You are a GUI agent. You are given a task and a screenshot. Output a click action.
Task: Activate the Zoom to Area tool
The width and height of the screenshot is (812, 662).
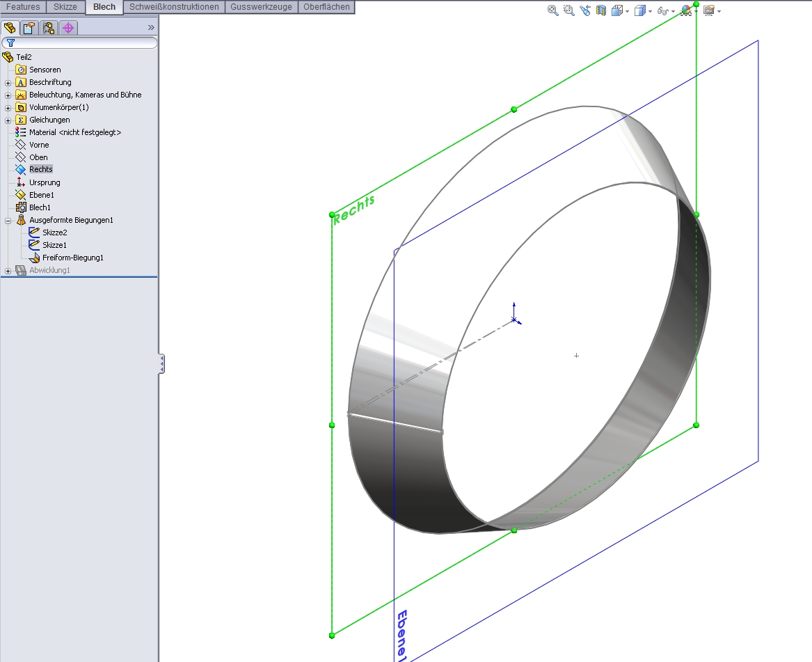click(x=568, y=10)
